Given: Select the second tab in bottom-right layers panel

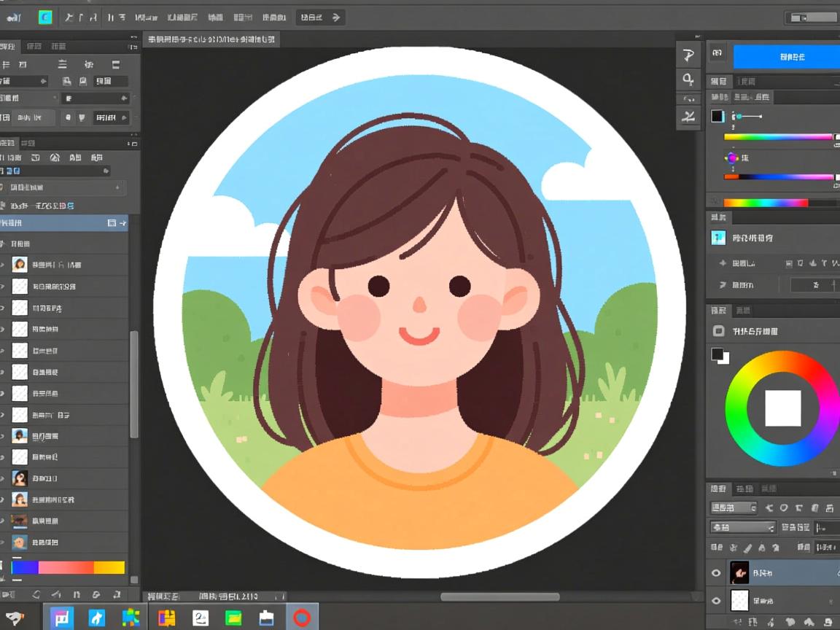Looking at the screenshot, I should [744, 489].
